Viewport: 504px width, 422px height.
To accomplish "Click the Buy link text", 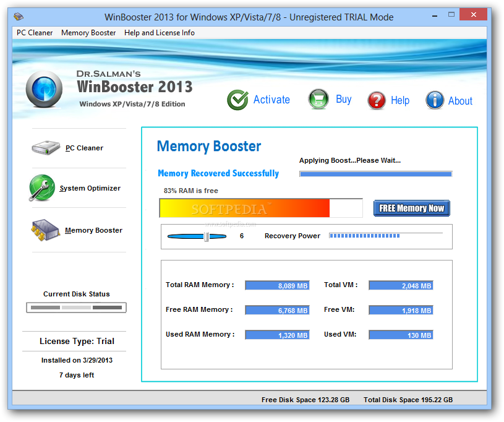I will 344,99.
